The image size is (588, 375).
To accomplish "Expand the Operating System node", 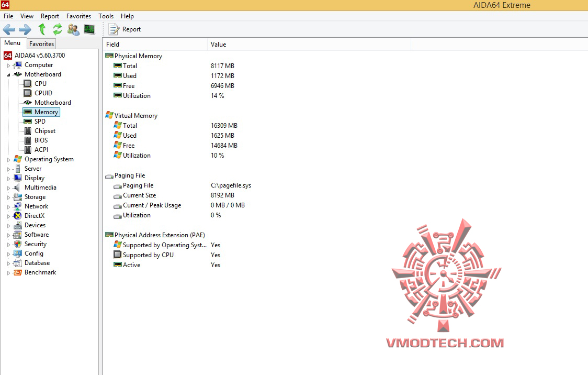I will 8,160.
